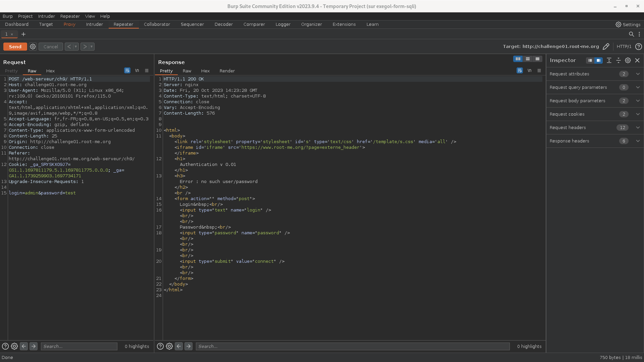
Task: Open send options gear beside Send
Action: pos(33,47)
